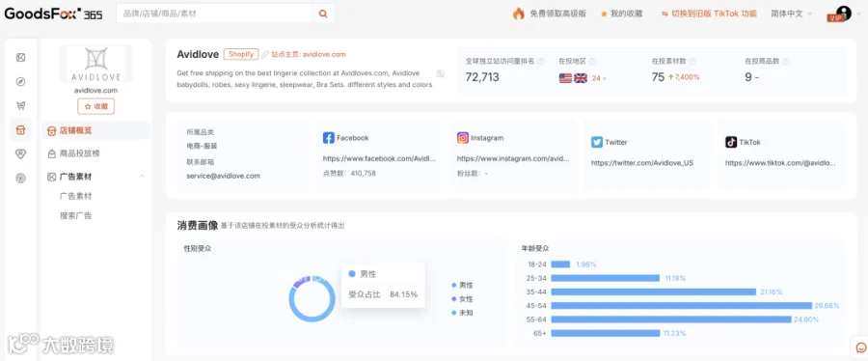Collapse the 广告素材 menu group
This screenshot has width=868, height=361.
coord(142,177)
